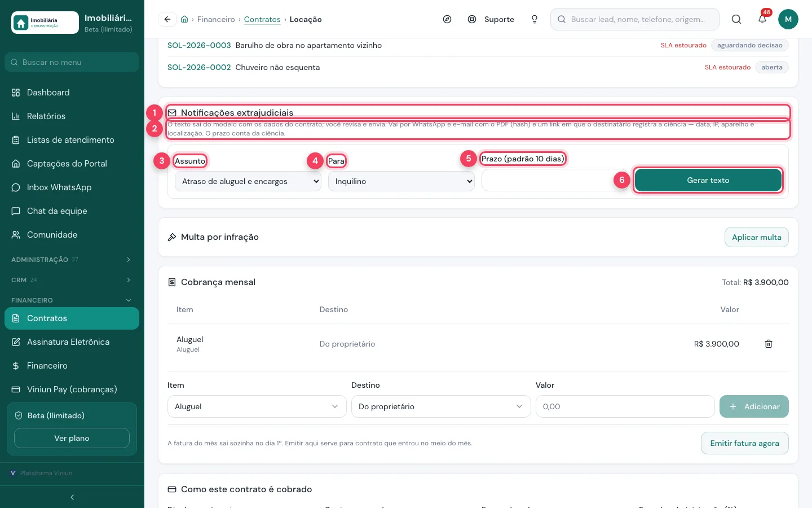Image resolution: width=812 pixels, height=508 pixels.
Task: Click the compass icon in top bar
Action: 447,19
